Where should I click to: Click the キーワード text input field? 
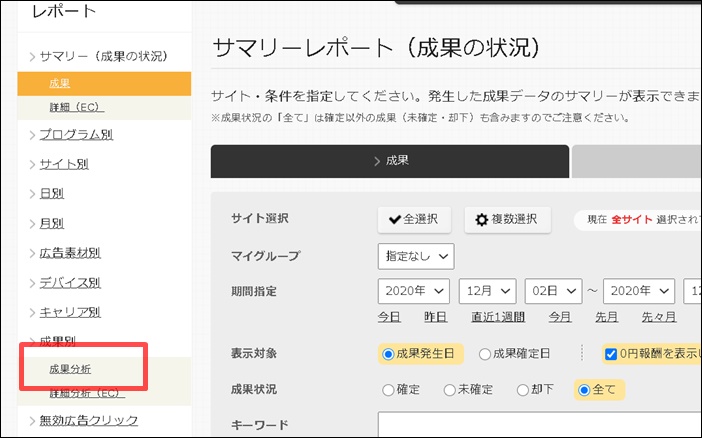[540, 425]
